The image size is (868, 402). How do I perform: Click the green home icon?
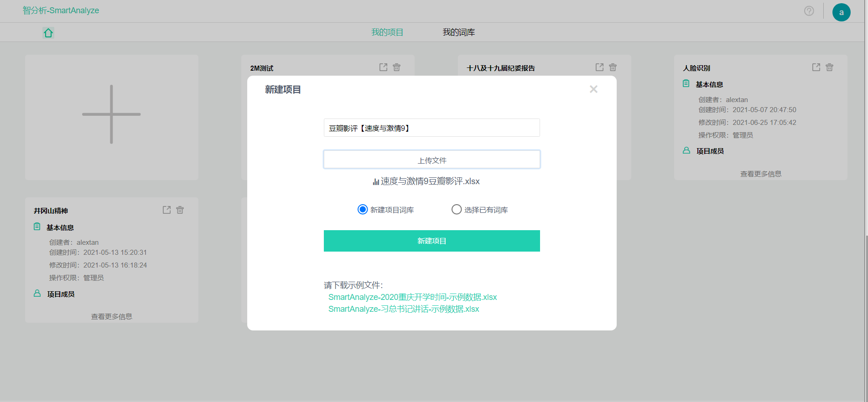[x=48, y=33]
